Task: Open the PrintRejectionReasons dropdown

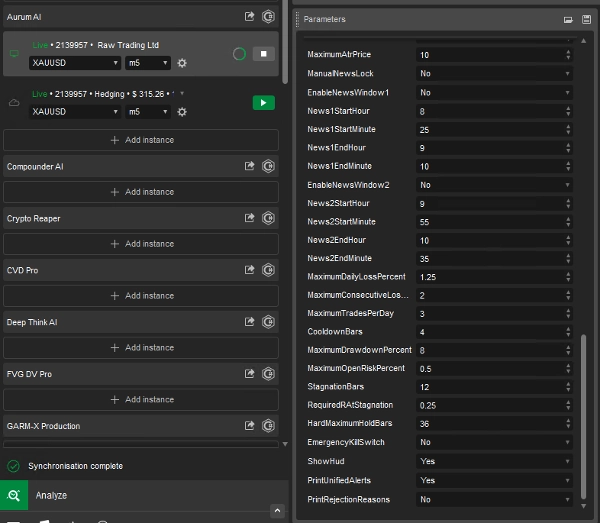Action: point(494,500)
